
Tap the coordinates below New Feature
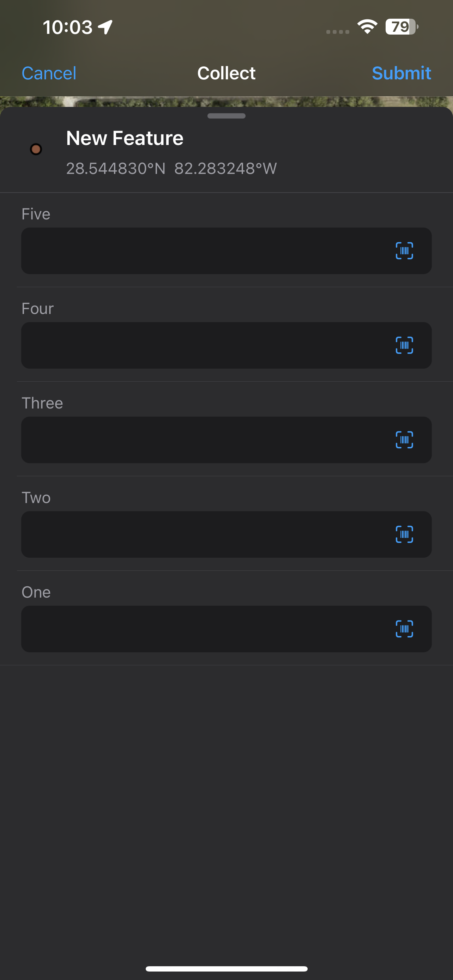click(171, 168)
